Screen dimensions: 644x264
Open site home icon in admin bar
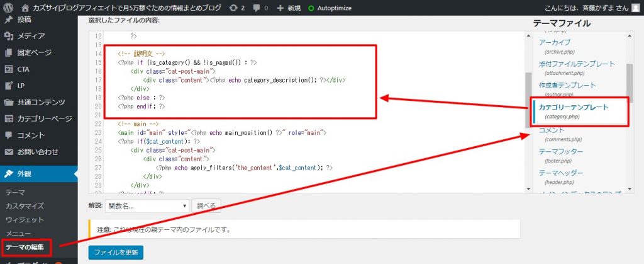point(25,8)
